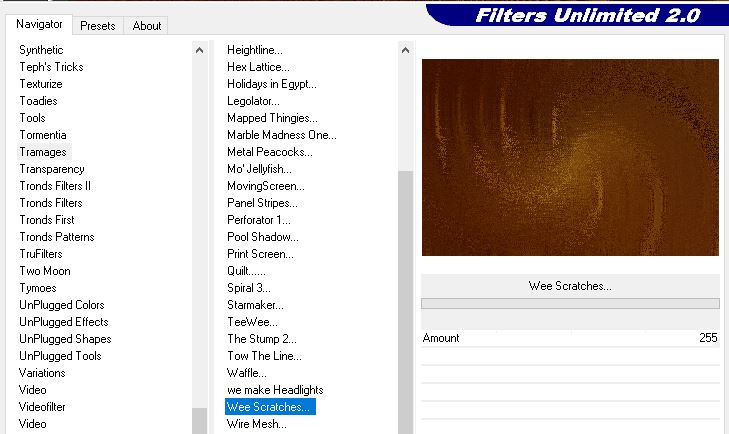The width and height of the screenshot is (729, 434).
Task: Choose the MovingScreen... filter
Action: point(265,186)
